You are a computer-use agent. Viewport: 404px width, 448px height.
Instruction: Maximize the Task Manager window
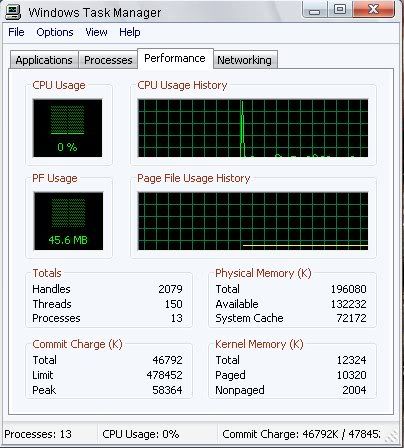339,10
